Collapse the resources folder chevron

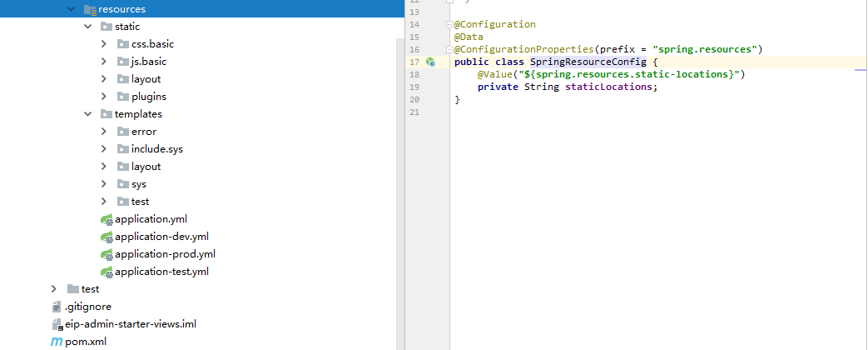point(71,9)
